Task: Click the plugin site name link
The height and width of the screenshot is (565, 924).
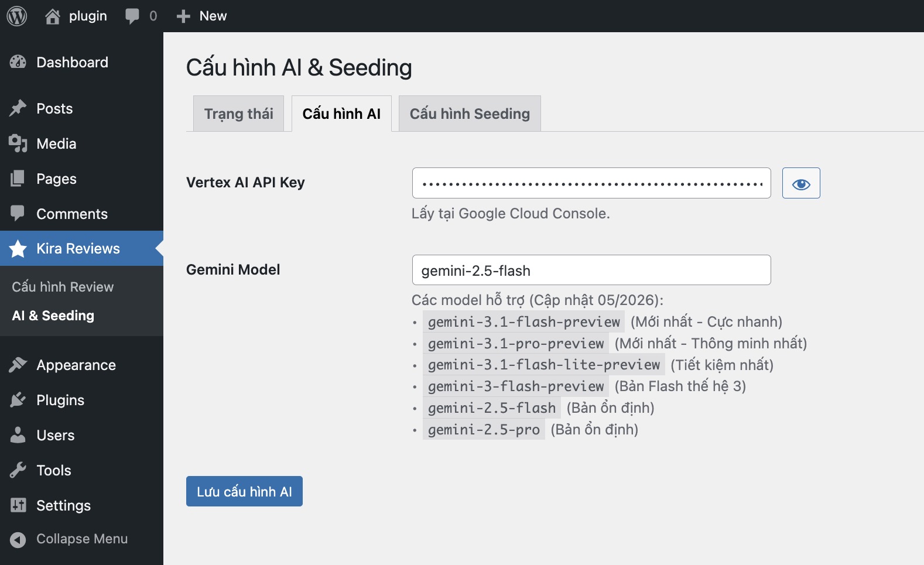Action: [88, 16]
